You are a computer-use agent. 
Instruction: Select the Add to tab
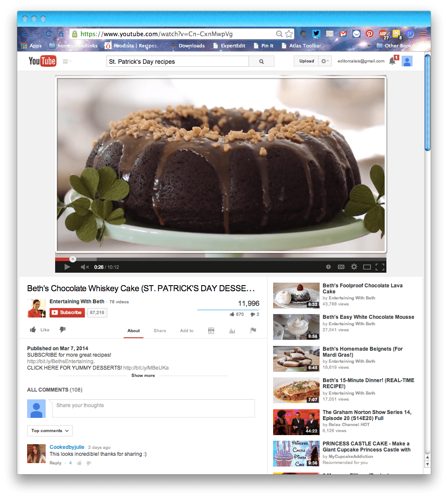tap(187, 330)
